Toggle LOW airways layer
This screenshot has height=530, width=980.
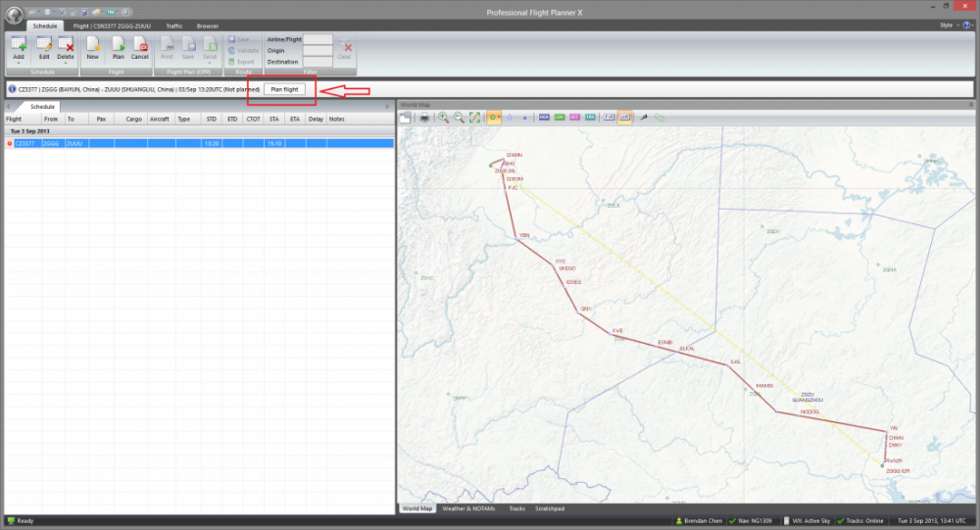click(560, 118)
